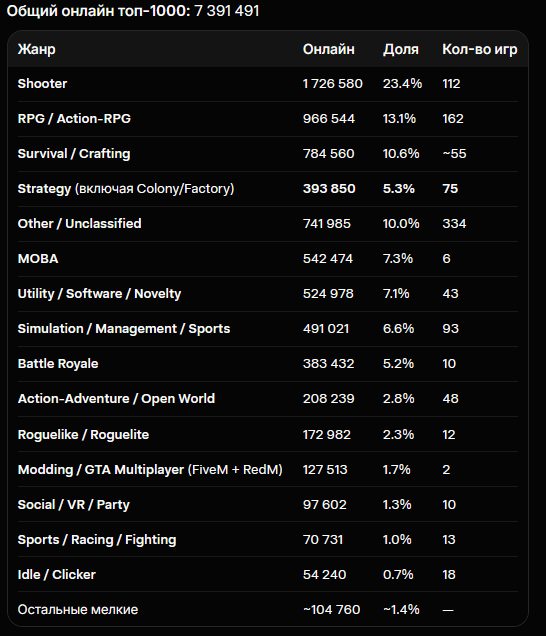Click the MOBA genre label
The height and width of the screenshot is (636, 546).
point(38,258)
